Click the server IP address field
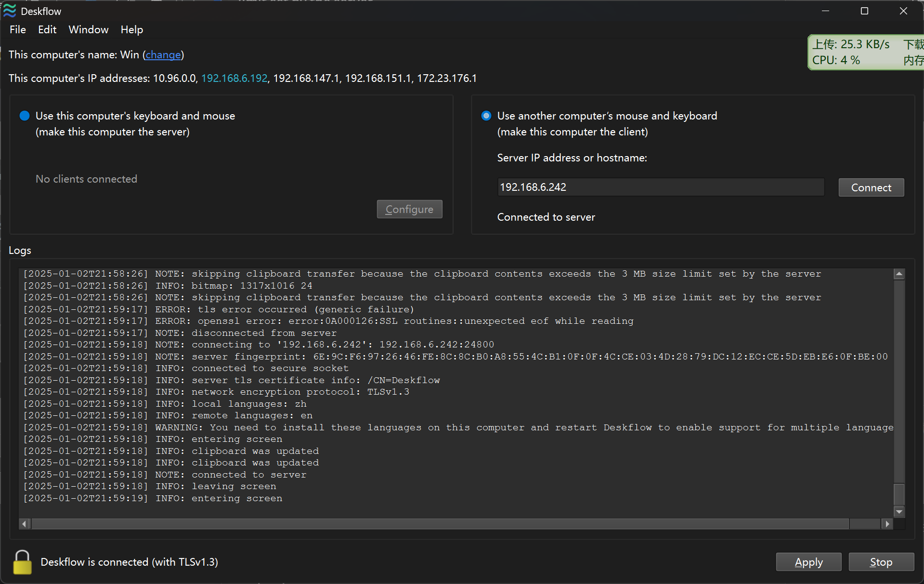 tap(660, 187)
